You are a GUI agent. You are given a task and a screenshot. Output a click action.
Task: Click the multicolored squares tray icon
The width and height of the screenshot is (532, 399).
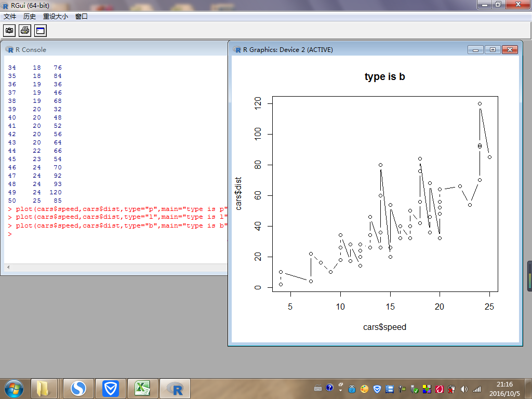tap(427, 389)
